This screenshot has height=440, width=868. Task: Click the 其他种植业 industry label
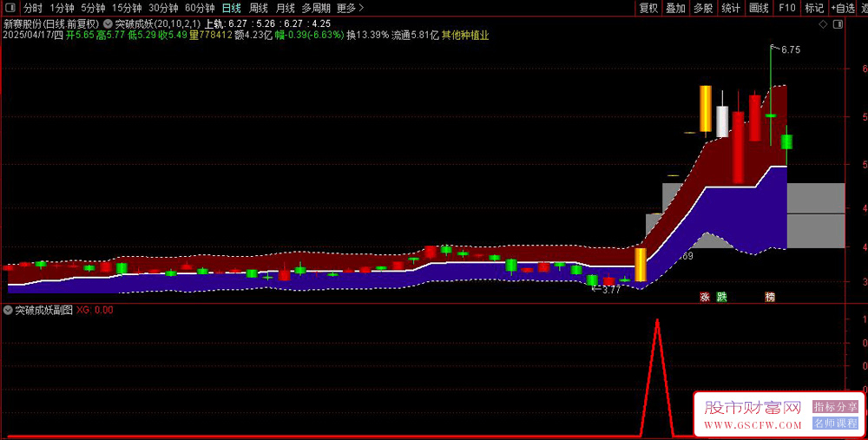pos(465,36)
